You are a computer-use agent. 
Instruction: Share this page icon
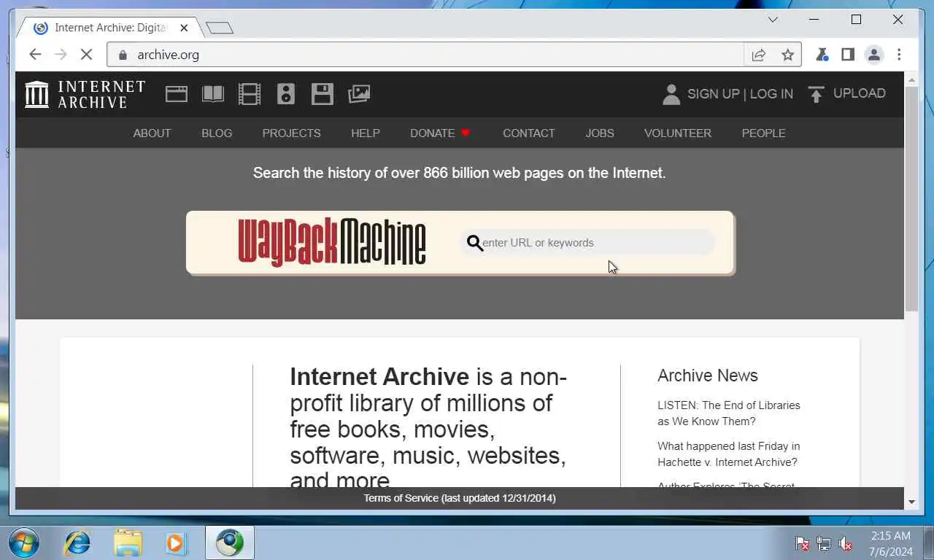[759, 55]
